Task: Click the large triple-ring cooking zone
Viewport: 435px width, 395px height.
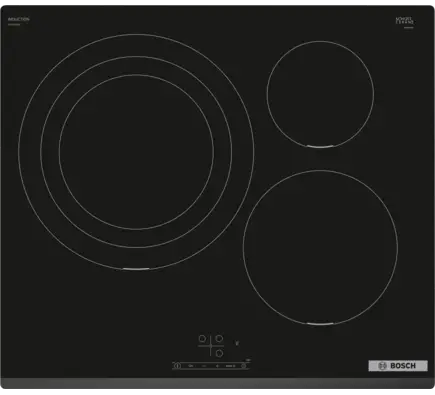Action: coord(136,152)
